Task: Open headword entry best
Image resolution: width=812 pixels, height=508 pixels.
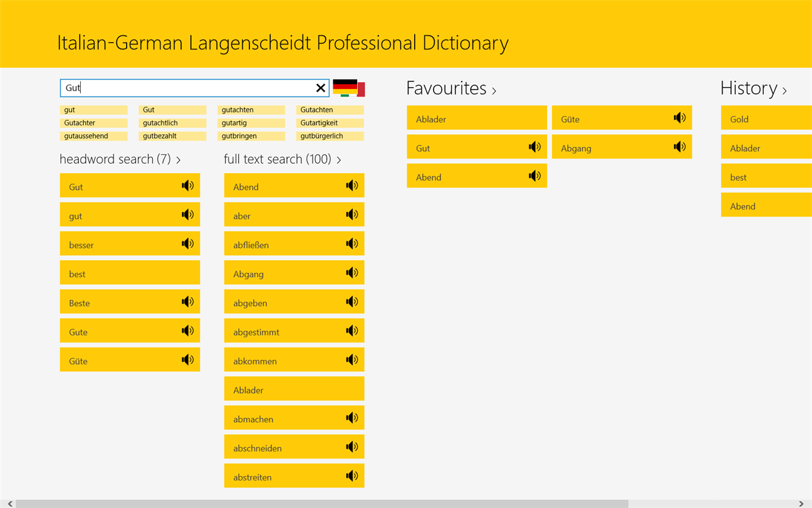Action: (x=130, y=273)
